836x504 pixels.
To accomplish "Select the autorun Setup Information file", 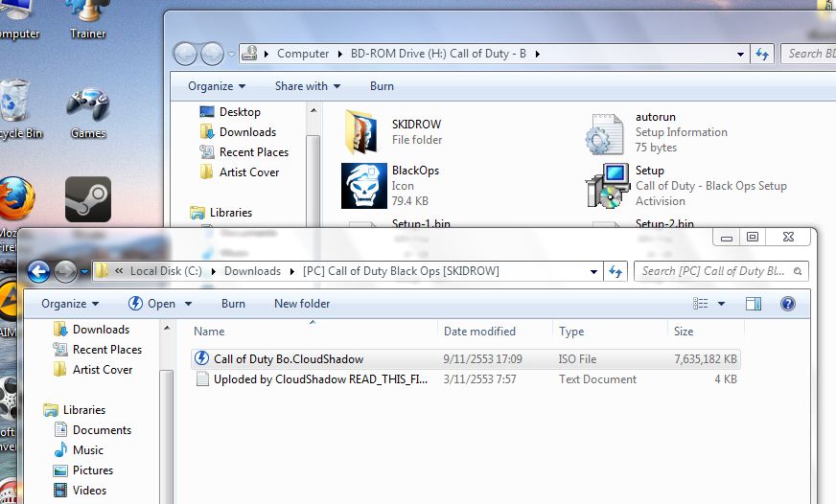I will 604,134.
